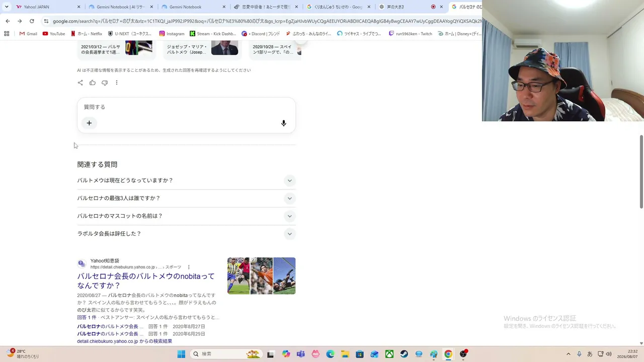The width and height of the screenshot is (644, 362).
Task: Click the '回答 1 件' link in the snippet
Action: (87, 318)
